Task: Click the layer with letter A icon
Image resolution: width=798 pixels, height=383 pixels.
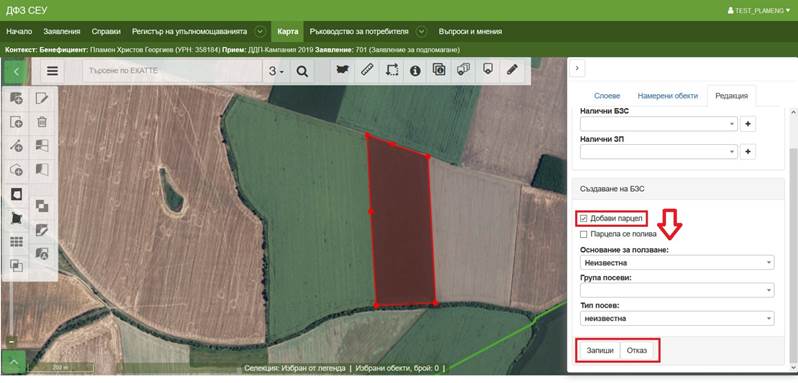Action: [42, 254]
